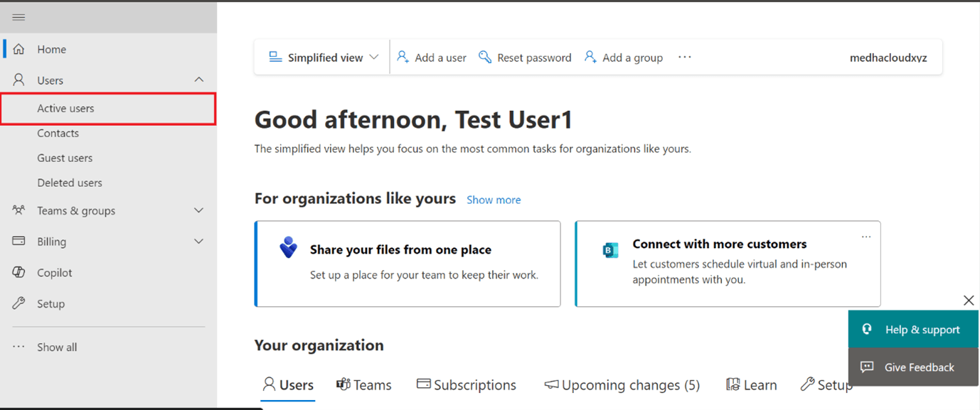
Task: Select Deleted users in sidebar
Action: pyautogui.click(x=69, y=183)
